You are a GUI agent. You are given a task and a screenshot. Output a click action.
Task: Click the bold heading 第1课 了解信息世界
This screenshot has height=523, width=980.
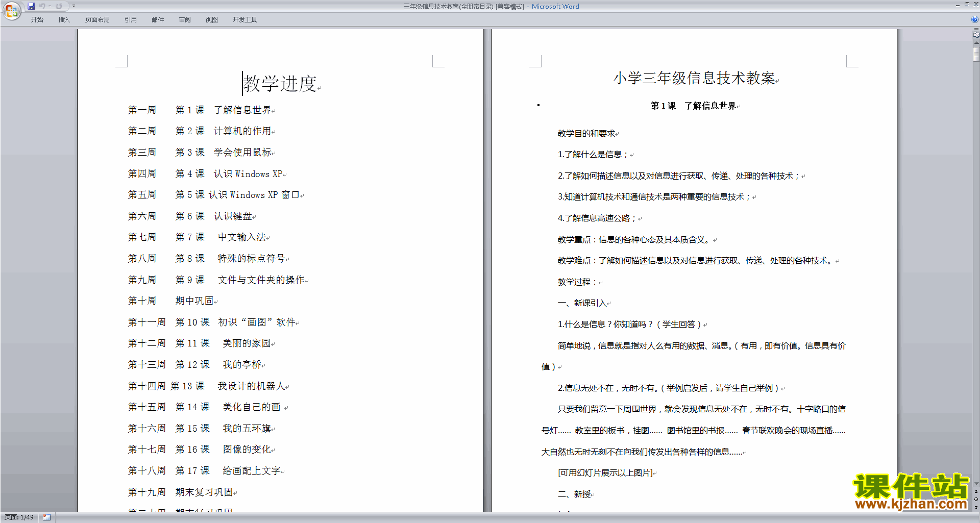point(693,106)
